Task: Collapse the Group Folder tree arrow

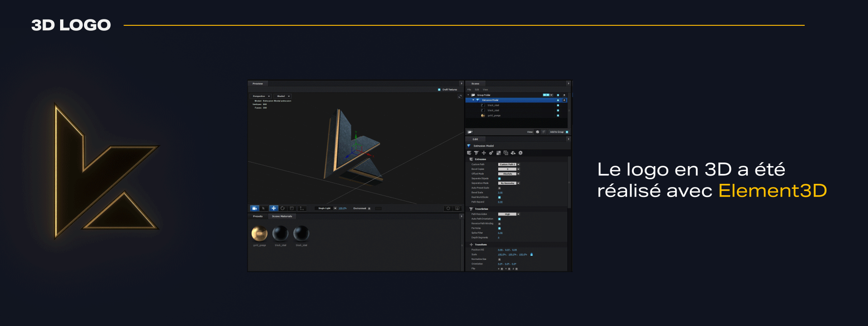Action: pos(468,95)
